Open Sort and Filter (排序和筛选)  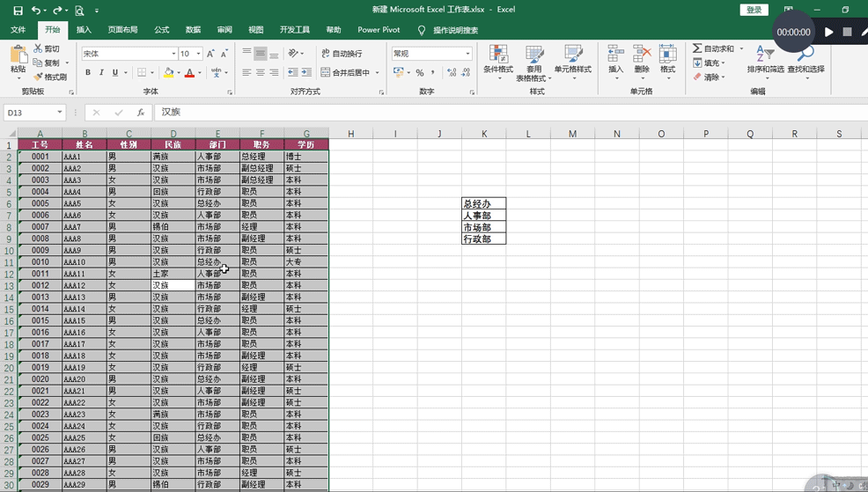[766, 61]
